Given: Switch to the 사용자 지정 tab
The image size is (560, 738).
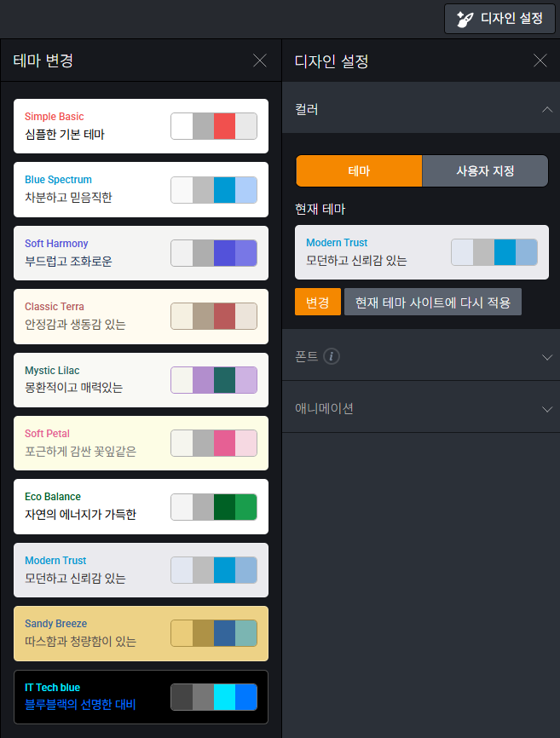Looking at the screenshot, I should tap(485, 170).
